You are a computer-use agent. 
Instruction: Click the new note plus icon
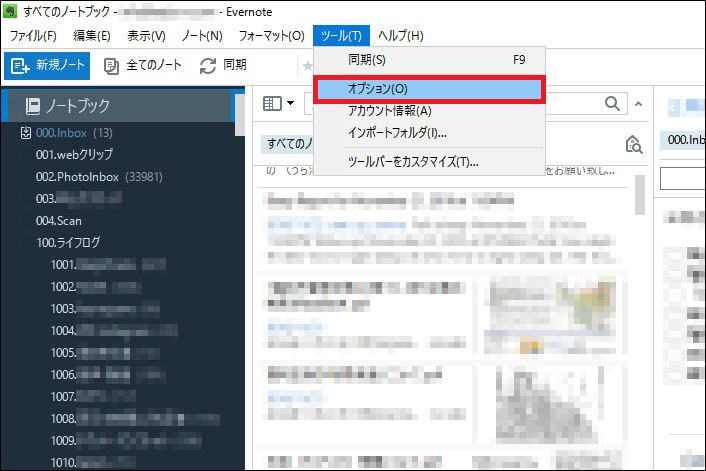click(x=19, y=66)
